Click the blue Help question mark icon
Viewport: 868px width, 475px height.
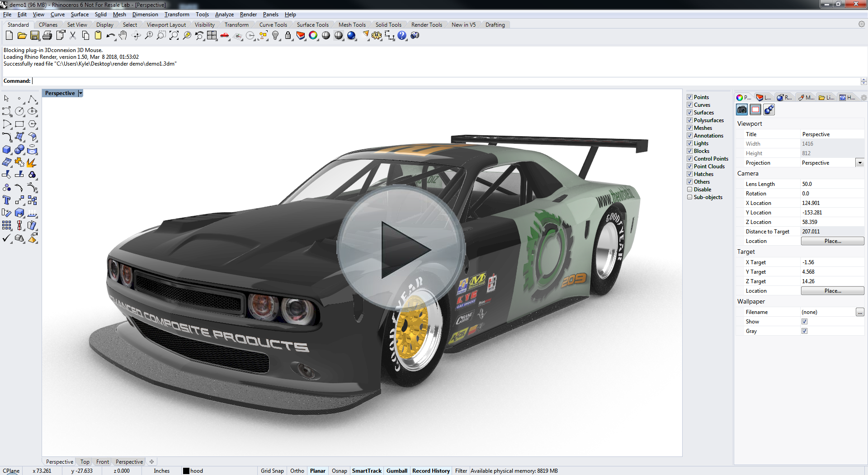click(x=402, y=35)
